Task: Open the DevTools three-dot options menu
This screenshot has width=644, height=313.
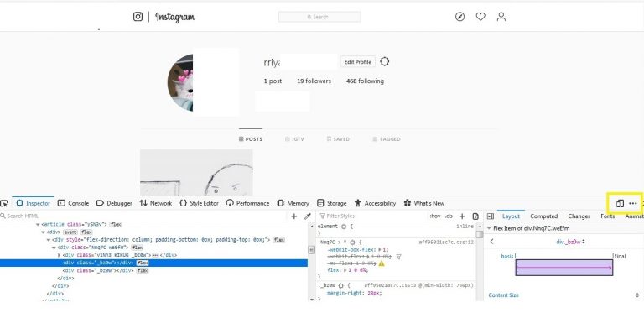Action: 633,203
